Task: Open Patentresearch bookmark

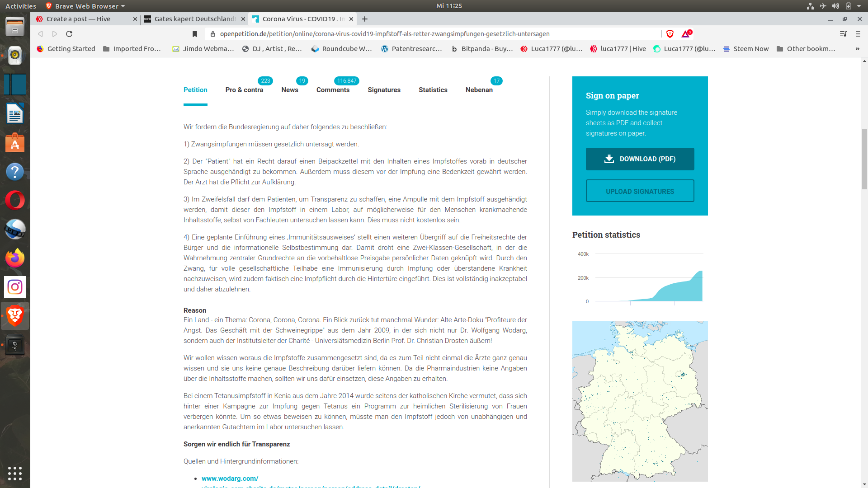Action: click(x=411, y=49)
